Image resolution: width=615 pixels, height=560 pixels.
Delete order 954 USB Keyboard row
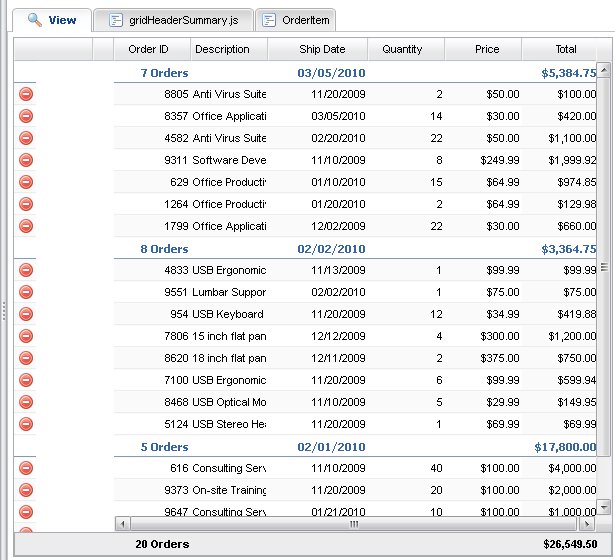click(26, 314)
